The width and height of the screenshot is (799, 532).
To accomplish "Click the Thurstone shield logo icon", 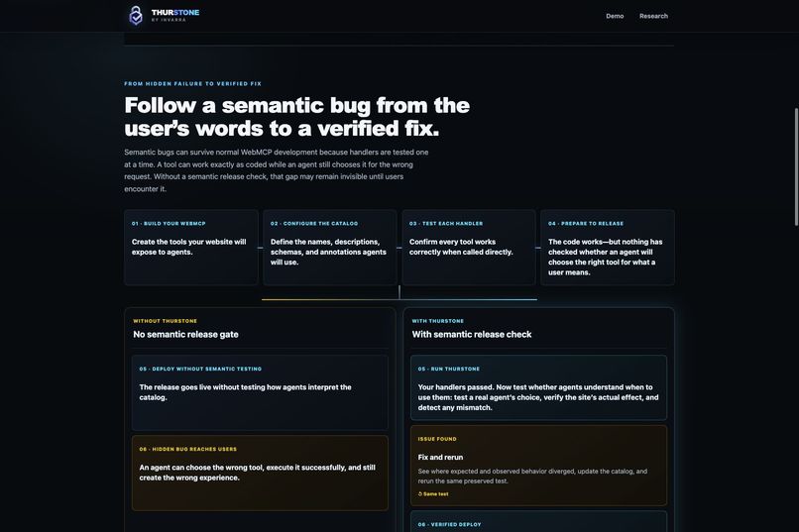I will [136, 15].
